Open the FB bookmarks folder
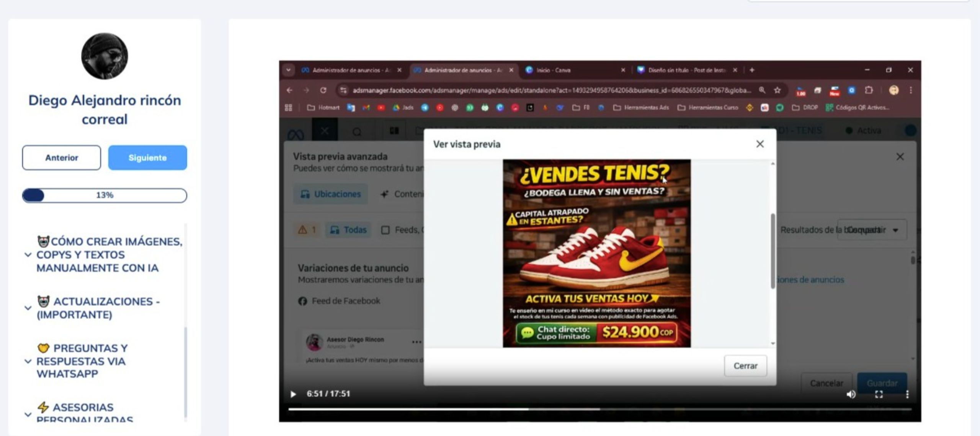The width and height of the screenshot is (980, 436). pyautogui.click(x=581, y=108)
